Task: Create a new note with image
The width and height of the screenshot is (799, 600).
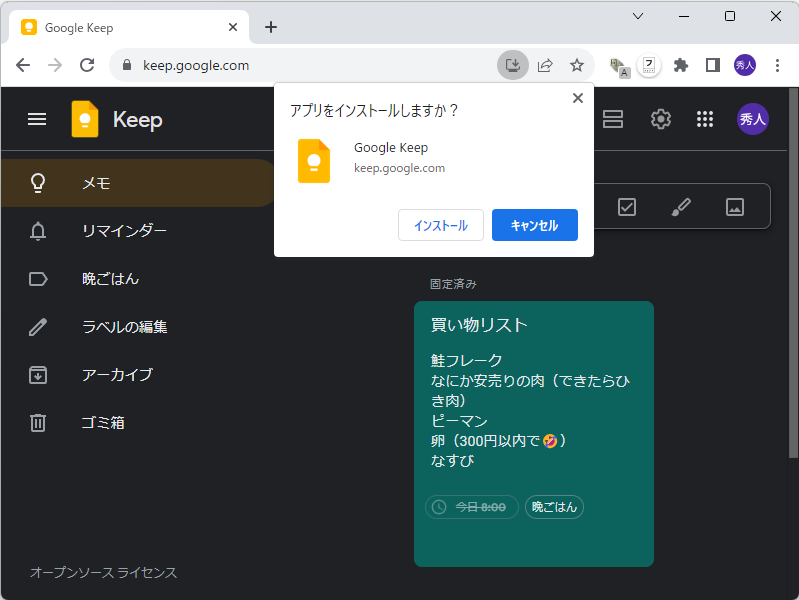Action: coord(734,207)
